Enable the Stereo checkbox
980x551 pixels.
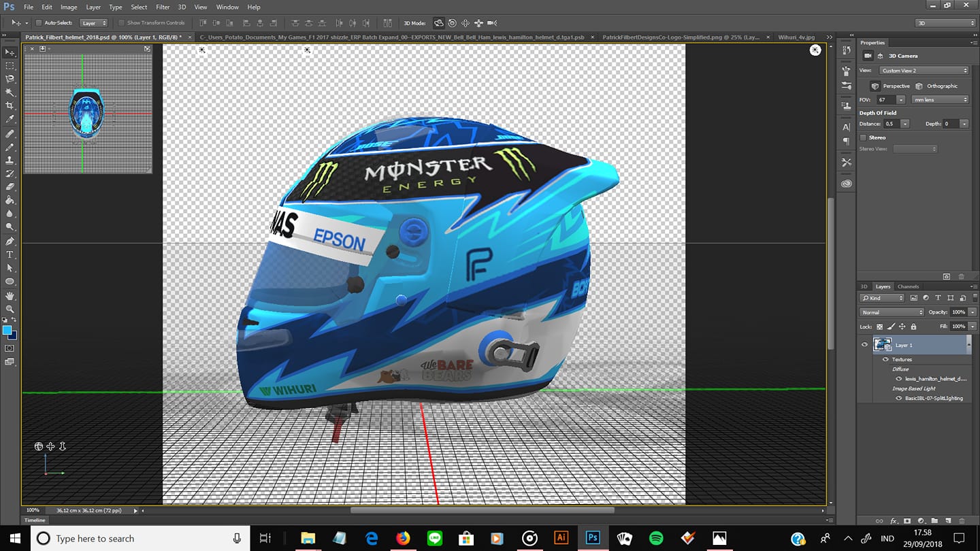[x=863, y=137]
